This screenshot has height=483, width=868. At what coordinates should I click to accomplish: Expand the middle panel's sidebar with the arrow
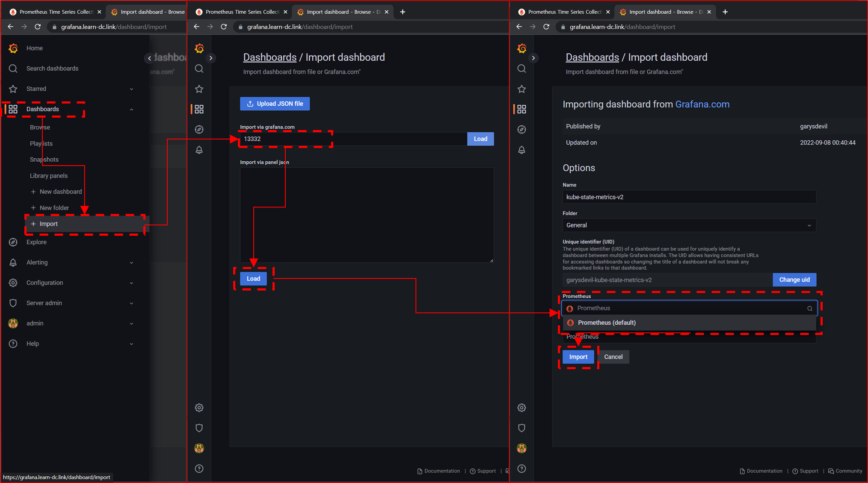click(x=211, y=58)
